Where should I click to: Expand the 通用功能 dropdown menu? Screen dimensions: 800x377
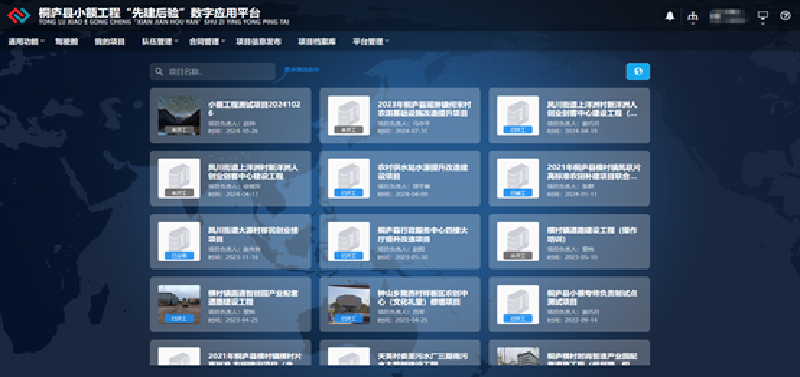click(x=26, y=42)
